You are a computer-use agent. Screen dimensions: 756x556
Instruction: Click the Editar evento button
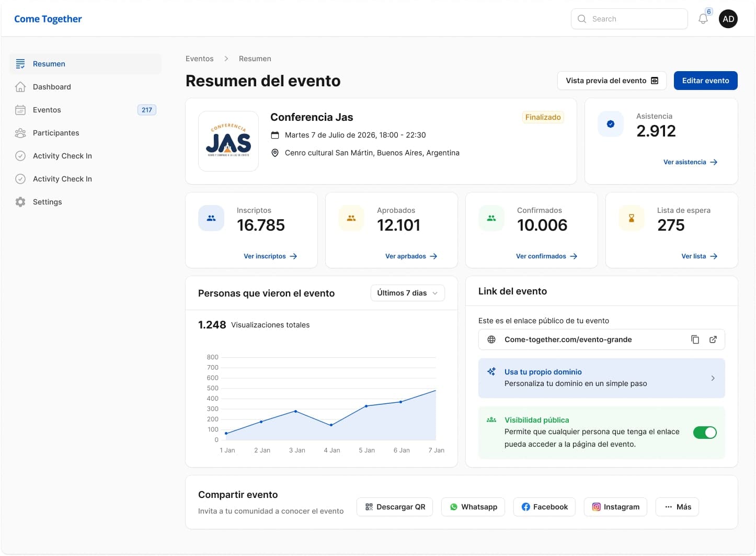(x=705, y=81)
